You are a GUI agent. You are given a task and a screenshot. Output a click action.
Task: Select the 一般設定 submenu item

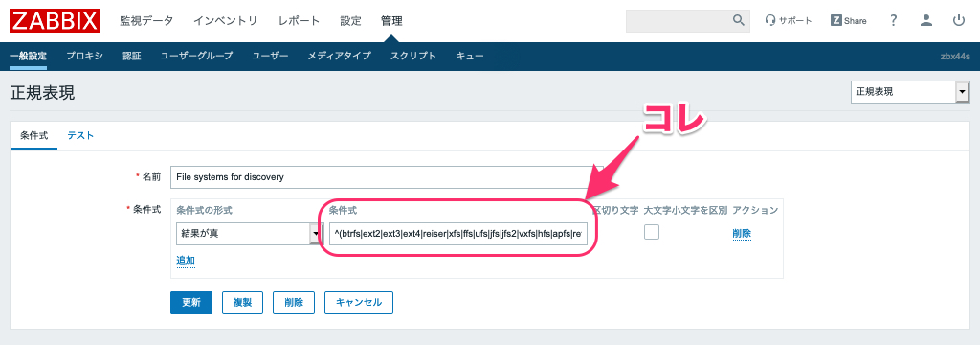28,56
